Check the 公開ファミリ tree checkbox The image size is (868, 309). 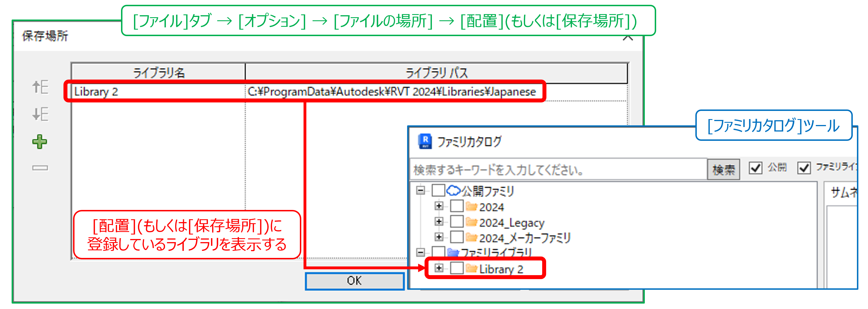point(438,190)
